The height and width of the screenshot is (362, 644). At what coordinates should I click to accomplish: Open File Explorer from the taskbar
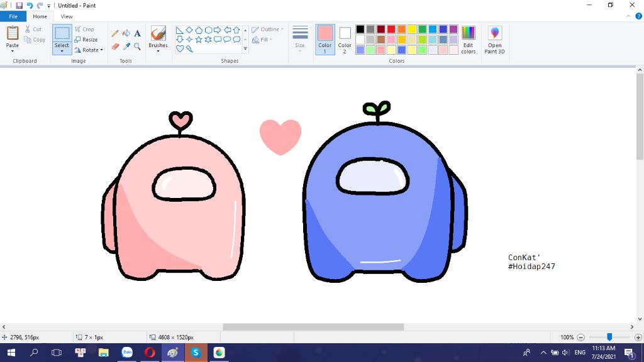pyautogui.click(x=104, y=353)
